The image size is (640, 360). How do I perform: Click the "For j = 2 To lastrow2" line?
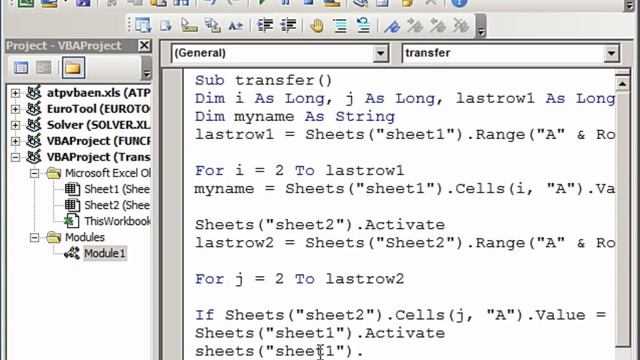pyautogui.click(x=299, y=279)
